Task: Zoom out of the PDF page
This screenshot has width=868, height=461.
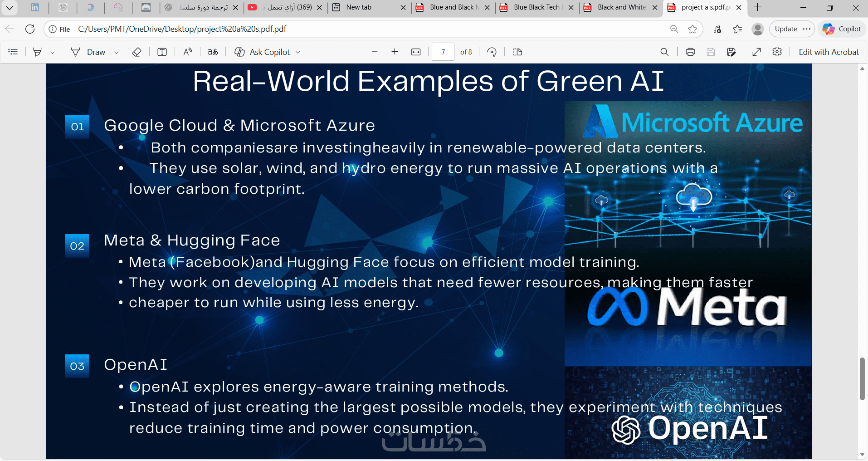Action: (375, 52)
